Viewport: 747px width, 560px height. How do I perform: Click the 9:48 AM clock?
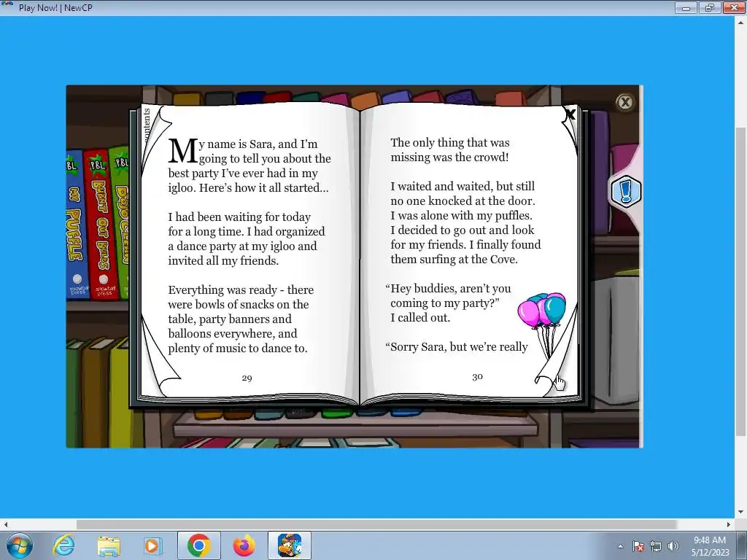coord(710,540)
